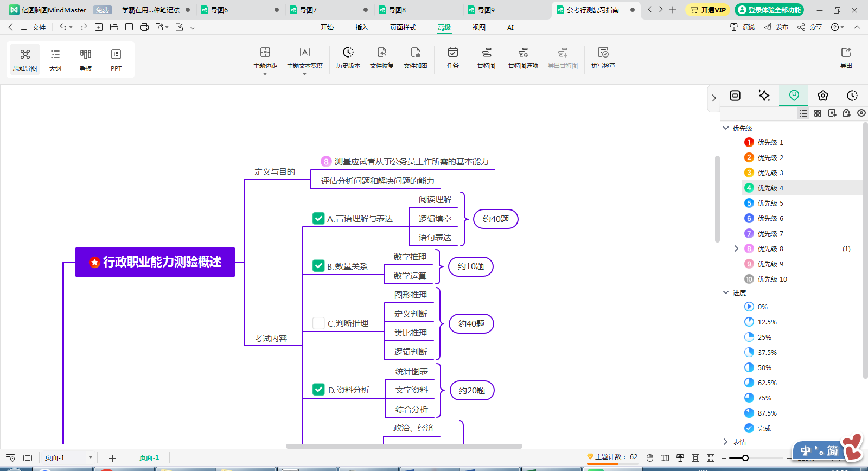Switch to Kanban (看板) view

click(x=86, y=60)
